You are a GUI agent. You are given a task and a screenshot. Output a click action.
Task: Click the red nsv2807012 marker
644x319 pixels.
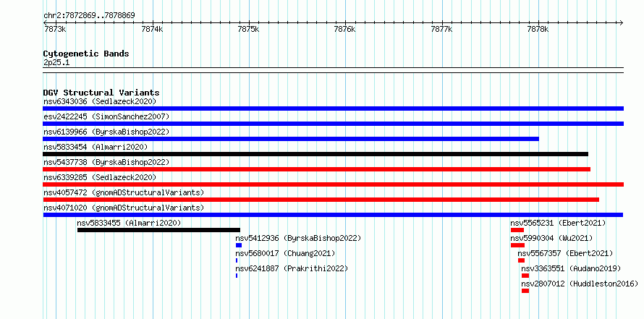pos(525,291)
